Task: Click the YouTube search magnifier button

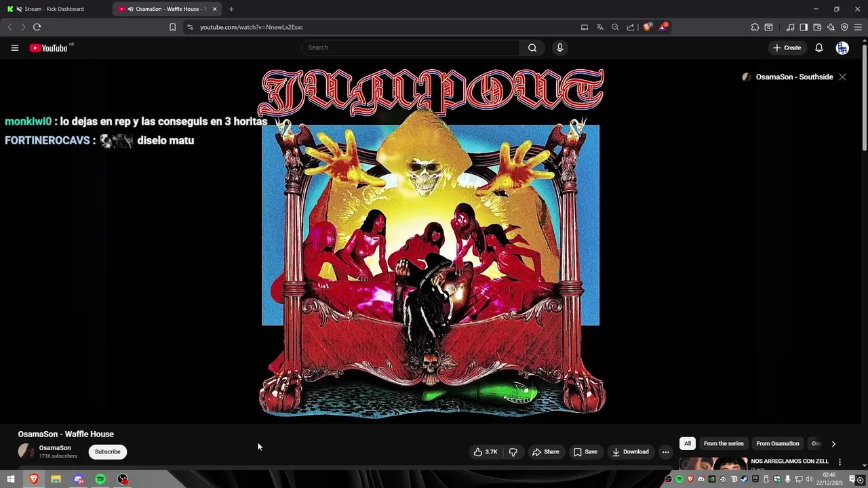Action: (532, 47)
